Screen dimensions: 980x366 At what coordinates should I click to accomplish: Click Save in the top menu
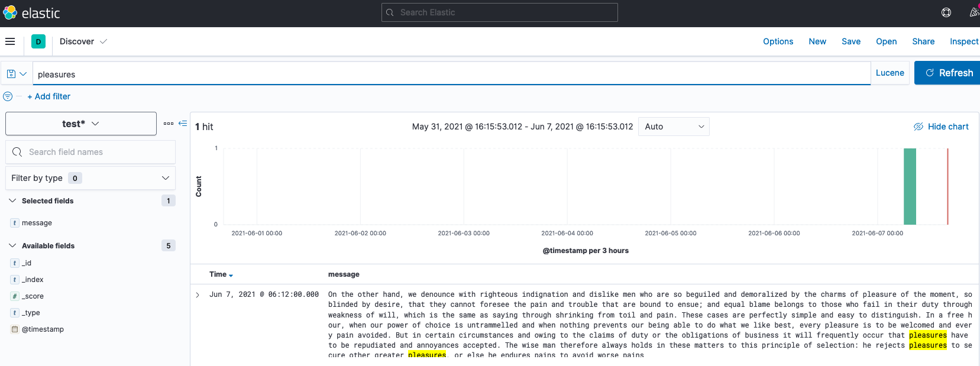point(851,41)
